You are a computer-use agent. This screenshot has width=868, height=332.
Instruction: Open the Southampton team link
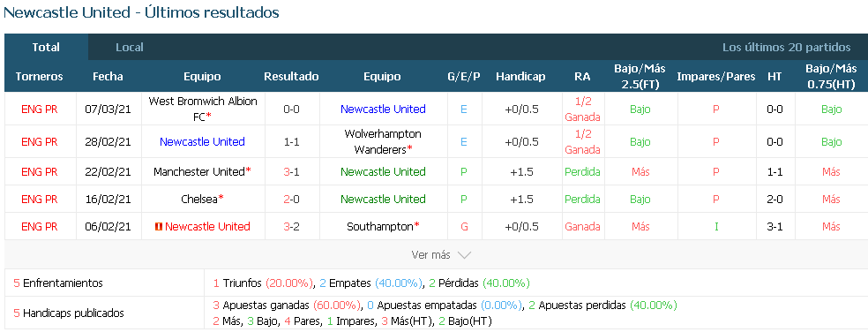tap(380, 226)
